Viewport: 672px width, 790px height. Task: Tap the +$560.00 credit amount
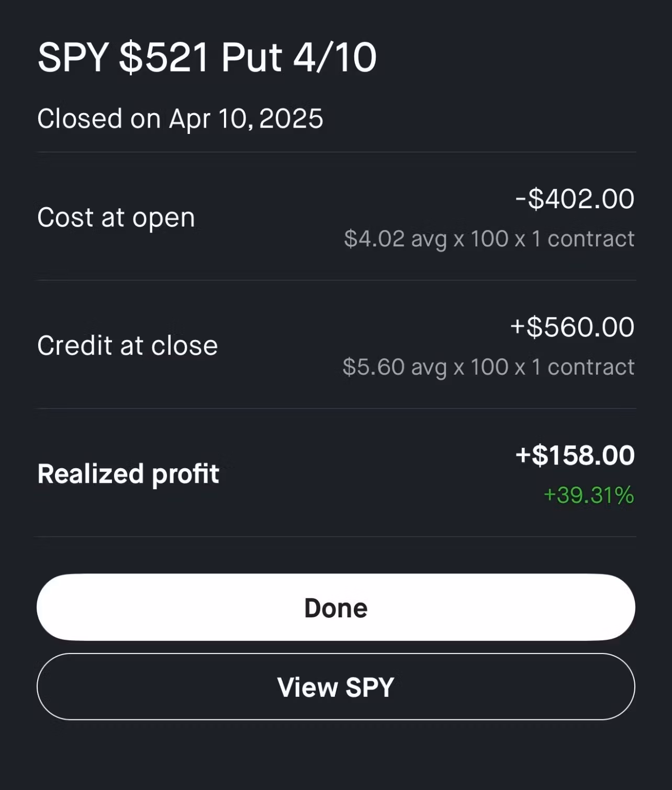(572, 327)
